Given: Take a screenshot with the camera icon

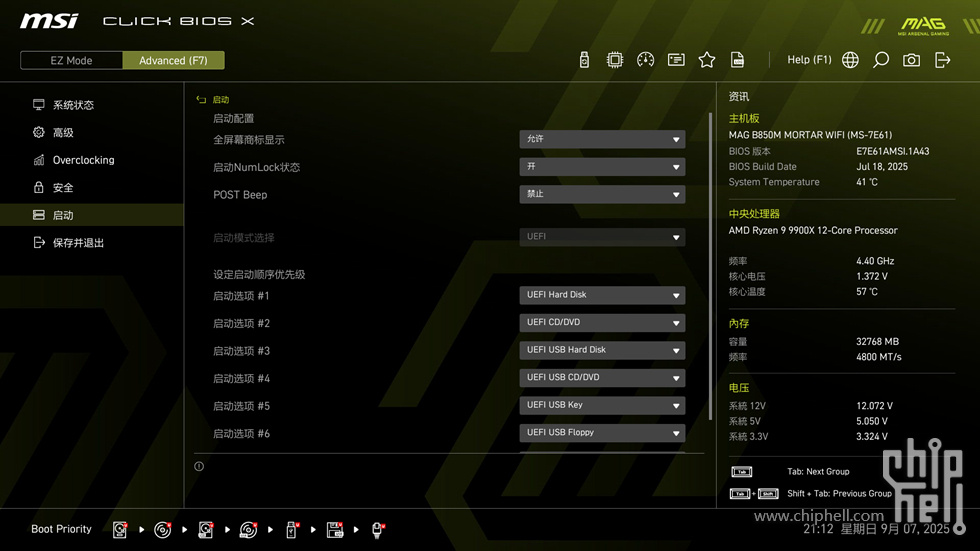Looking at the screenshot, I should click(911, 60).
